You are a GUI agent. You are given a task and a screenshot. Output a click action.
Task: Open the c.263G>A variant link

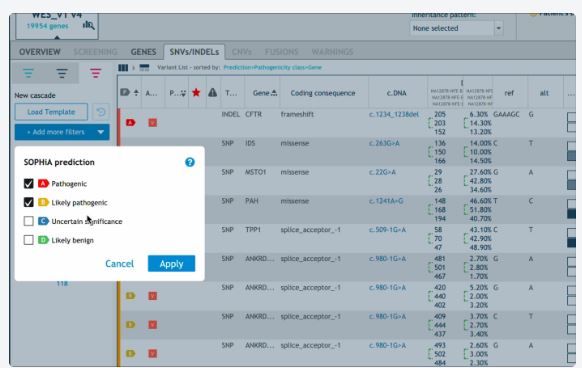click(384, 143)
